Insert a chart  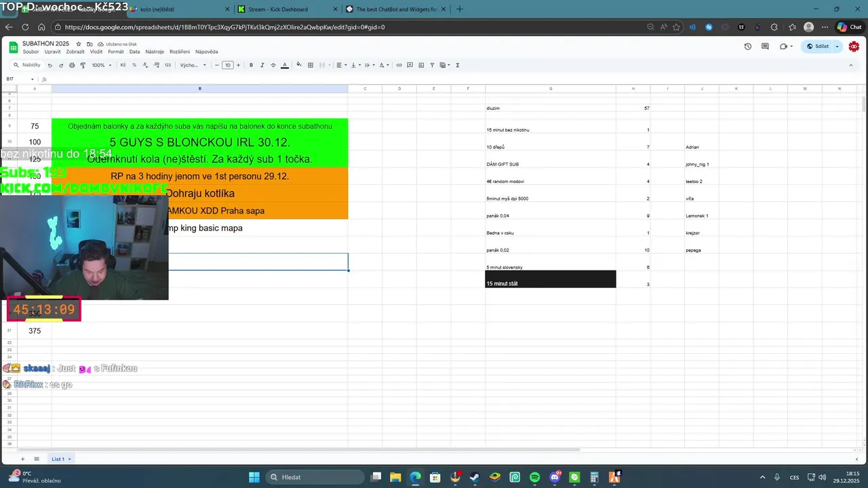(x=421, y=65)
